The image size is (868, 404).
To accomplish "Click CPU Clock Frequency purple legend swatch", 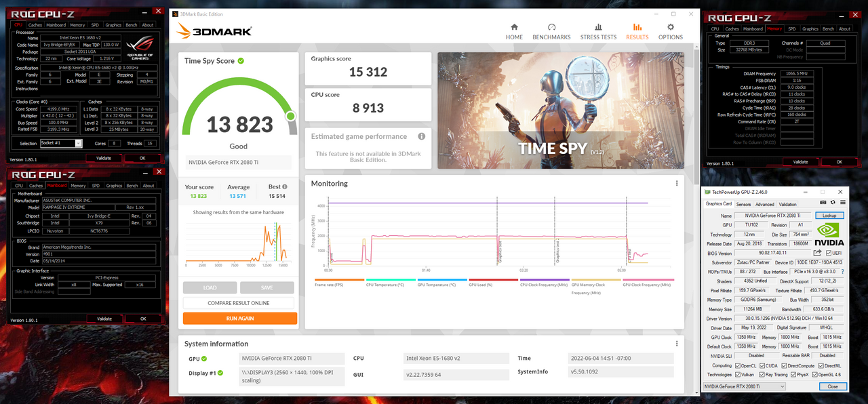I will pos(545,279).
